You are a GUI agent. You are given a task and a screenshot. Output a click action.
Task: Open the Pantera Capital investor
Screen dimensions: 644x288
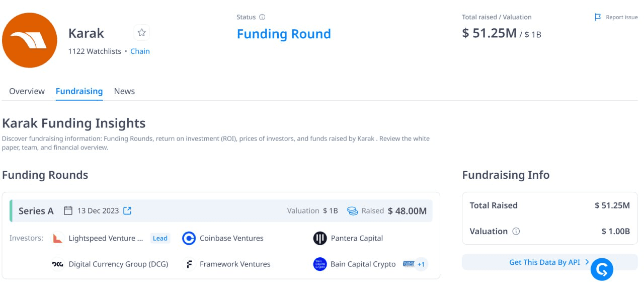348,238
